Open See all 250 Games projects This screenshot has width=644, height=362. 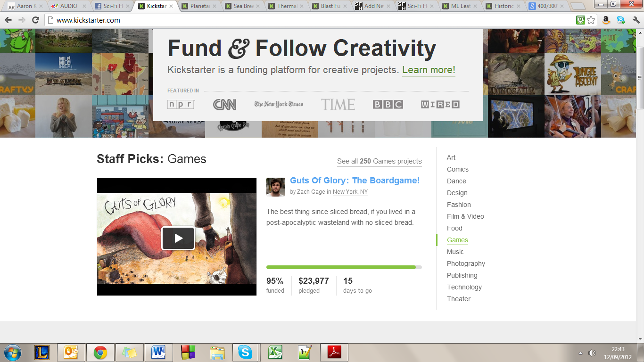click(x=379, y=161)
